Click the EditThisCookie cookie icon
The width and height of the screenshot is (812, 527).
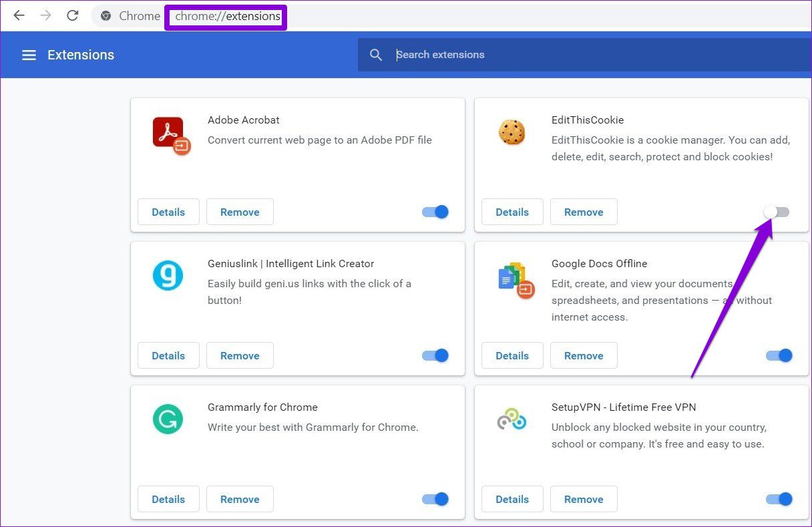click(512, 132)
